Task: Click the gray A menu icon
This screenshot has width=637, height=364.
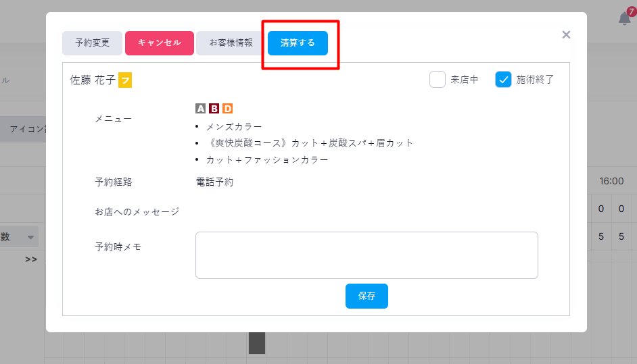Action: coord(200,108)
